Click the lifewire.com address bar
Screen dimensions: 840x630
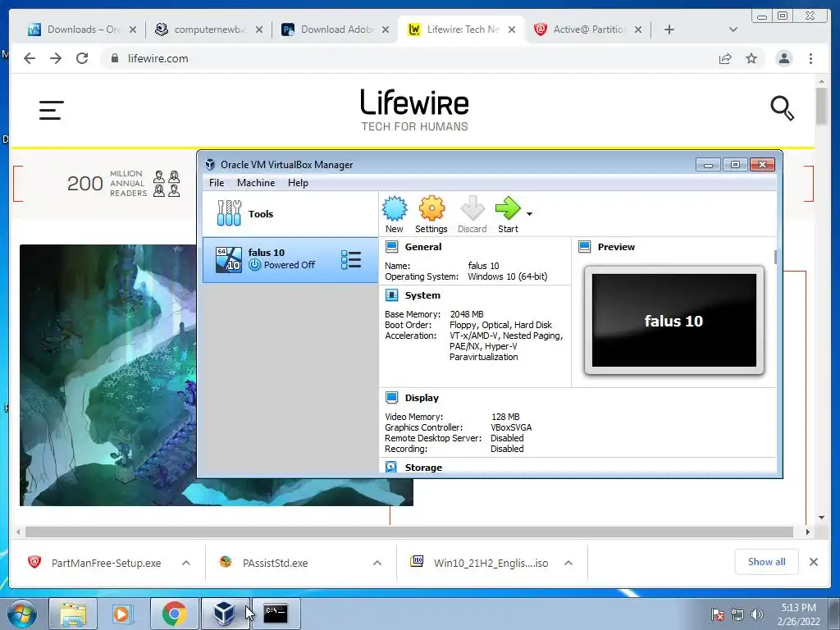pyautogui.click(x=407, y=58)
